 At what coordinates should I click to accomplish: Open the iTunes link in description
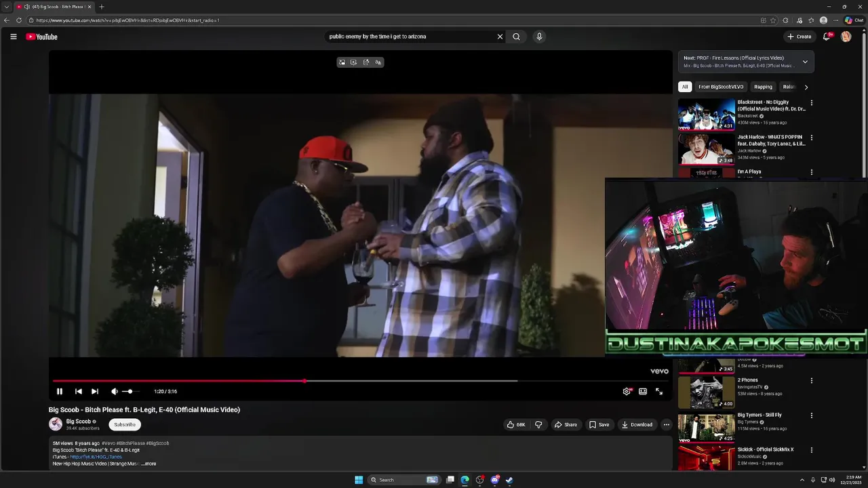[96, 457]
